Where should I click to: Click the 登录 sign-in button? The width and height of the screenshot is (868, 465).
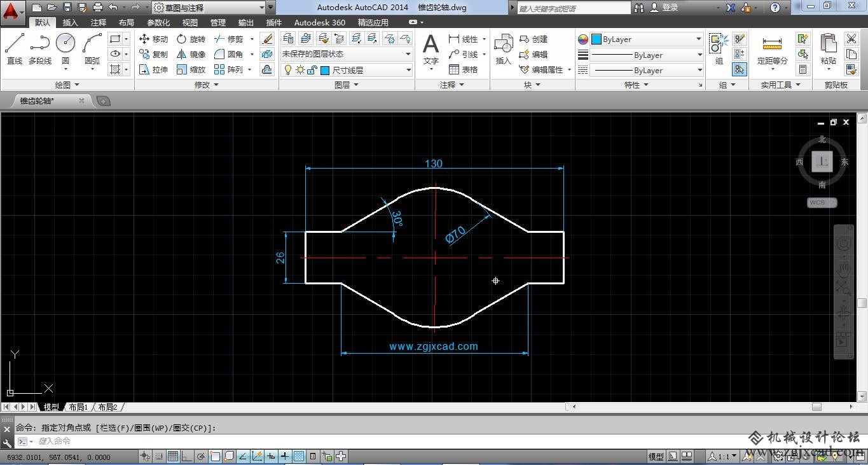pos(665,8)
